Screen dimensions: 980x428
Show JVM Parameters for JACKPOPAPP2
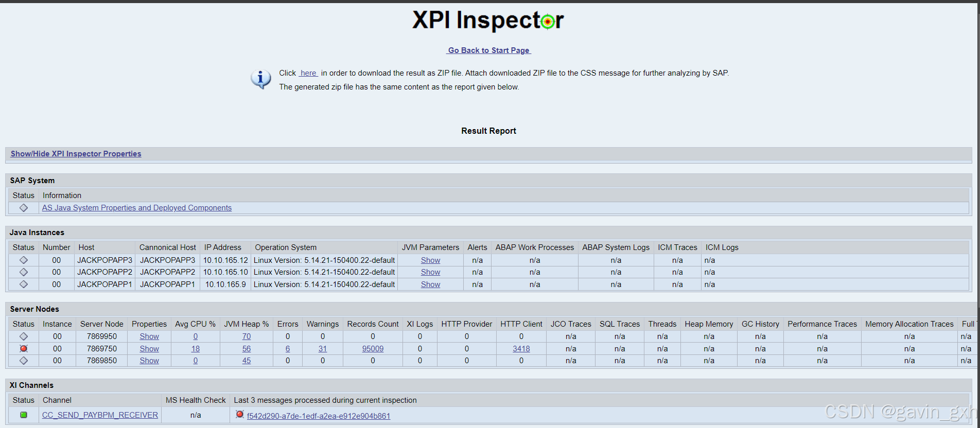[430, 272]
